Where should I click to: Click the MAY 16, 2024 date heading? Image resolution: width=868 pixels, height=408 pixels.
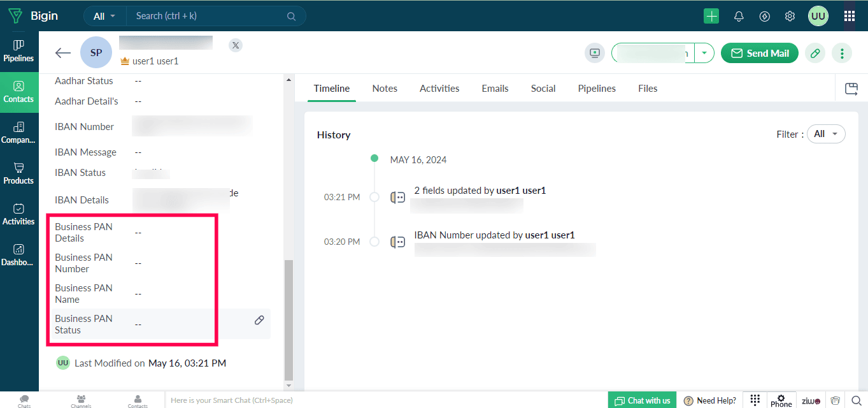(x=418, y=159)
